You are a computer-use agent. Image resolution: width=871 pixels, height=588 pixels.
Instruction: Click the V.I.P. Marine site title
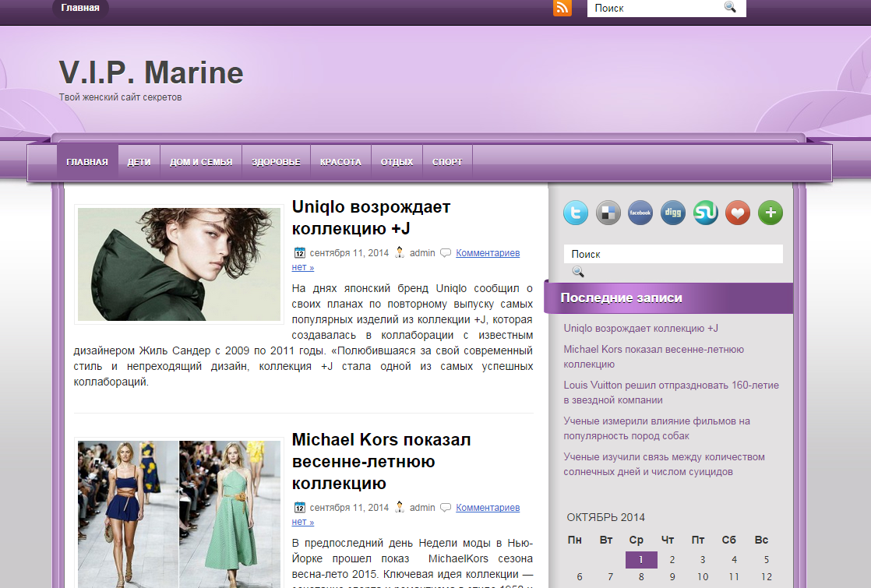(151, 72)
